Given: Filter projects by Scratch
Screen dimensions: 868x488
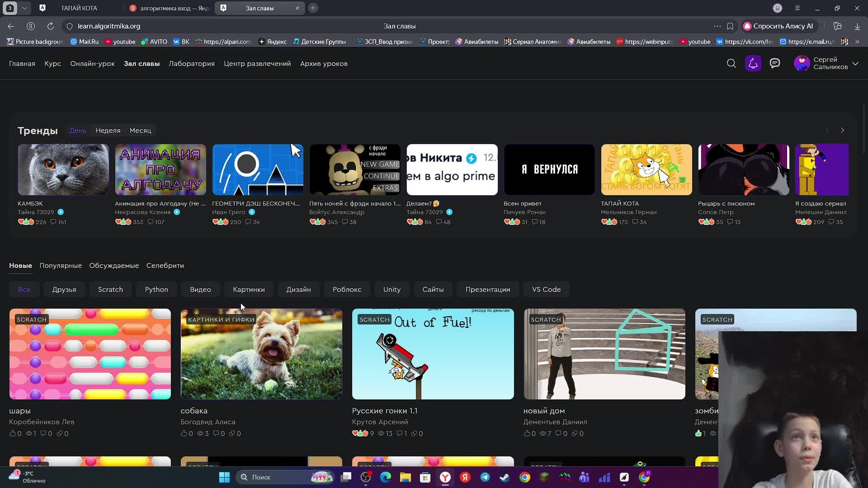Looking at the screenshot, I should (x=110, y=290).
